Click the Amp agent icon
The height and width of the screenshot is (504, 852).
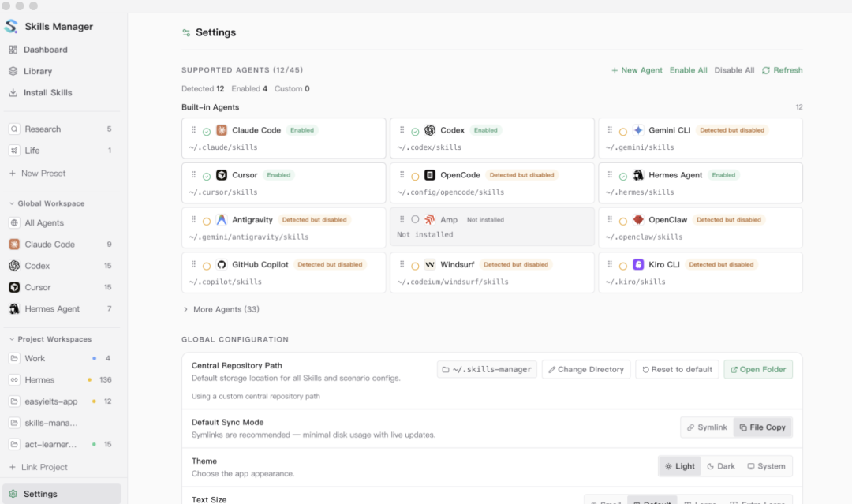430,219
